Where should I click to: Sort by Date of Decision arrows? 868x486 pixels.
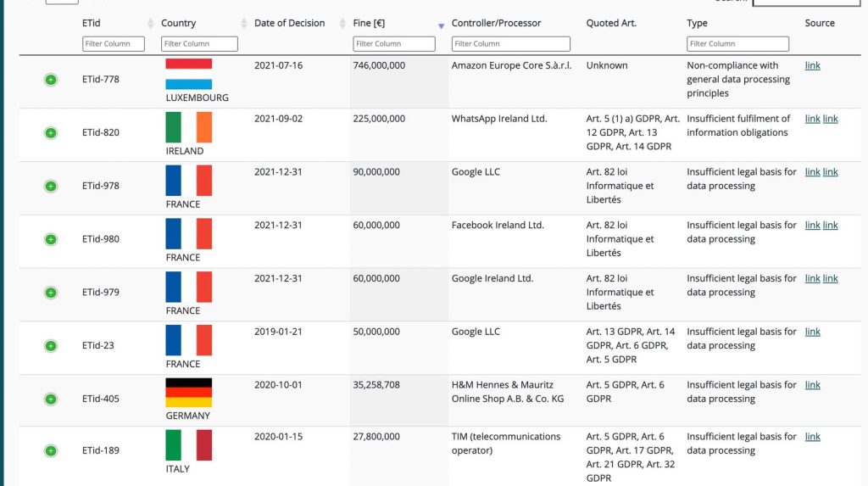pyautogui.click(x=342, y=23)
